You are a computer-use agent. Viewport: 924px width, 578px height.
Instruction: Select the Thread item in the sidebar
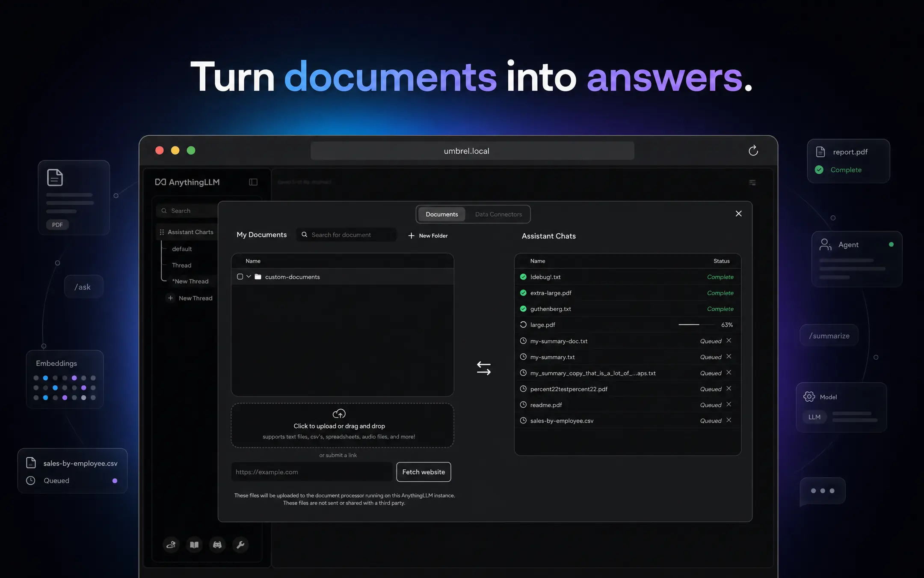(x=181, y=265)
